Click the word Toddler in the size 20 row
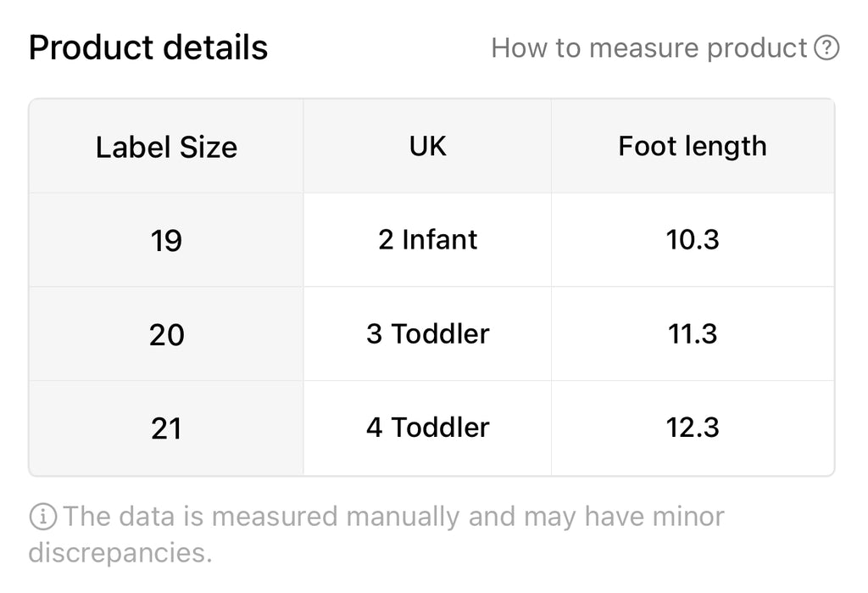 pos(440,334)
